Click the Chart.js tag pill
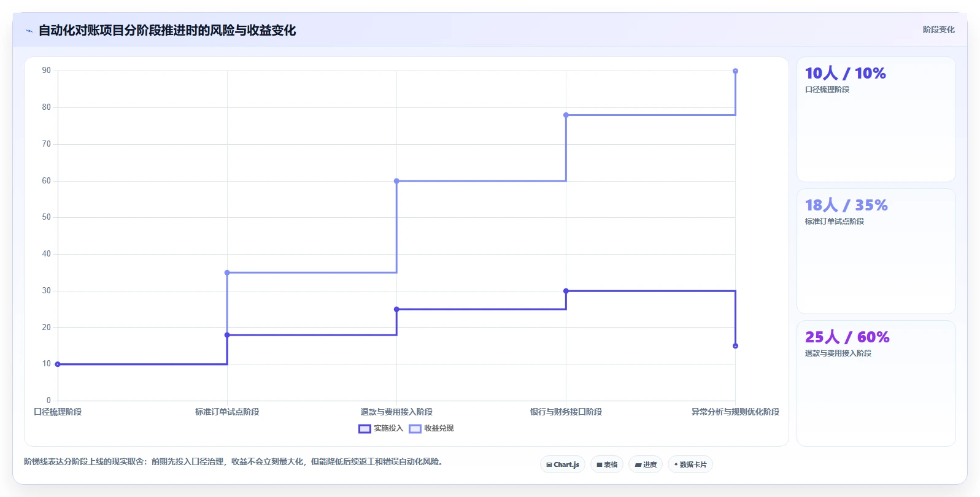Screen dimensions: 980x497 pos(563,464)
